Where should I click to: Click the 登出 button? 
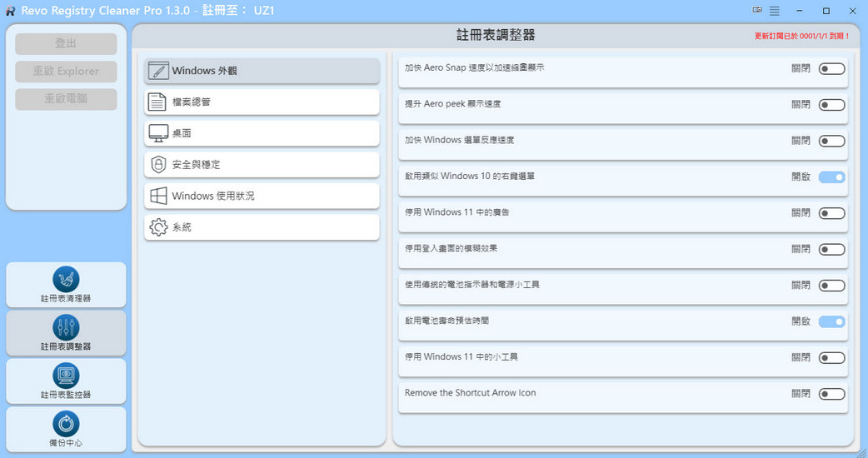click(x=66, y=43)
